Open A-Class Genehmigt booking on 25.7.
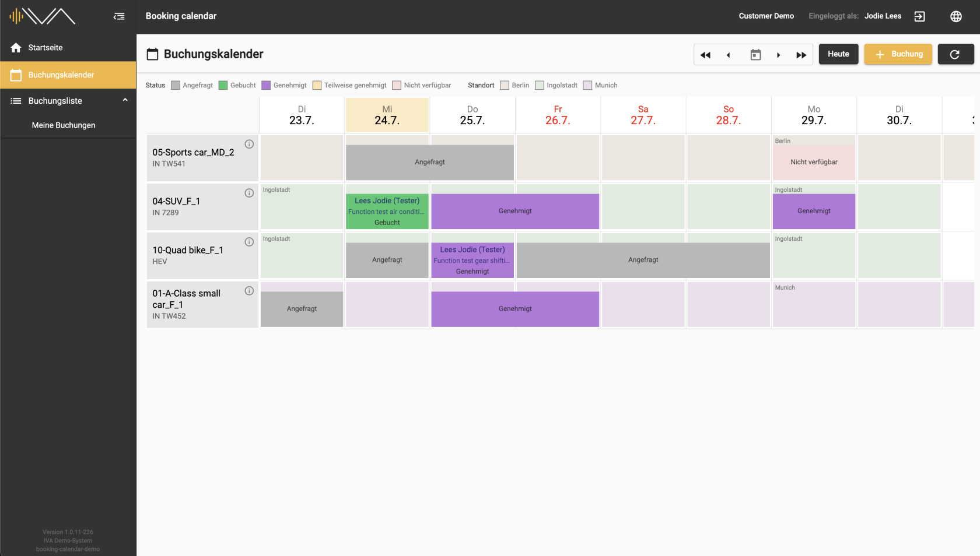The image size is (980, 556). (515, 309)
